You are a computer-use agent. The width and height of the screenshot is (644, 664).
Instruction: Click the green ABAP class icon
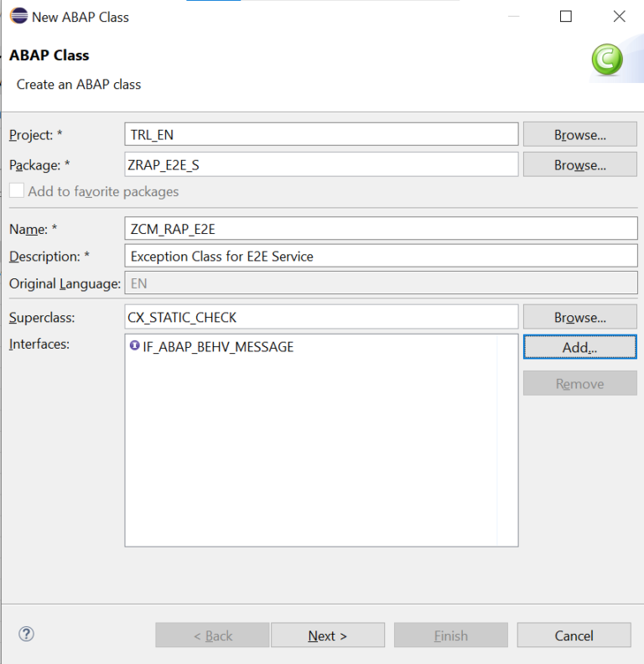tap(606, 60)
